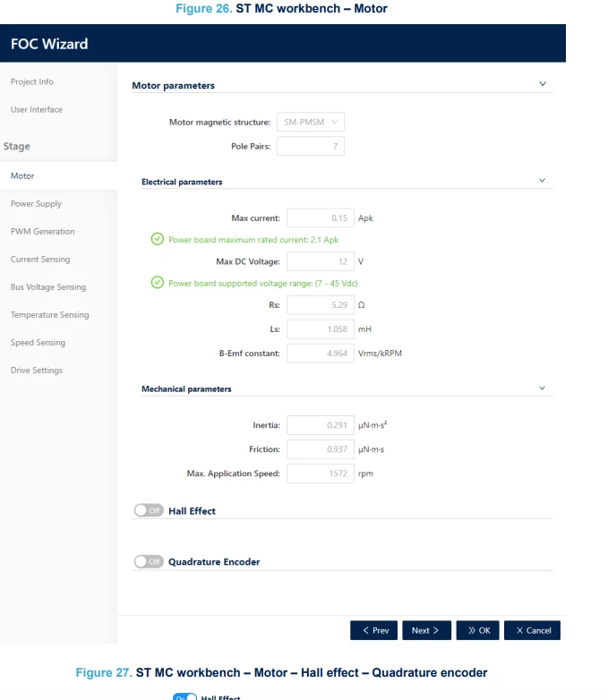The width and height of the screenshot is (608, 700).
Task: Collapse the Motor parameters section
Action: 543,84
